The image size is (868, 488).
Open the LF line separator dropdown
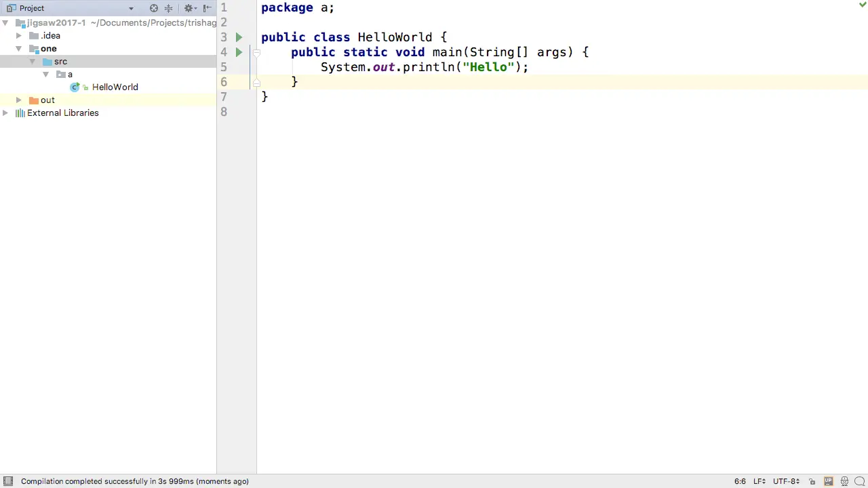pyautogui.click(x=759, y=481)
